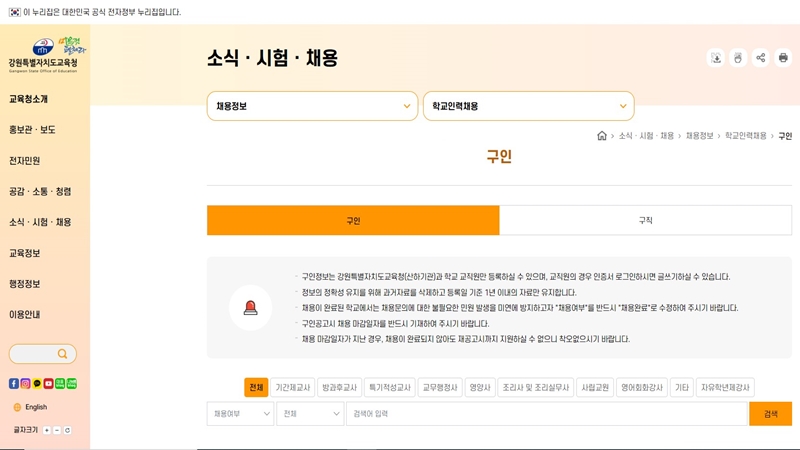Viewport: 800px width, 450px height.
Task: Open 교육청소개 in the sidebar menu
Action: (x=29, y=99)
